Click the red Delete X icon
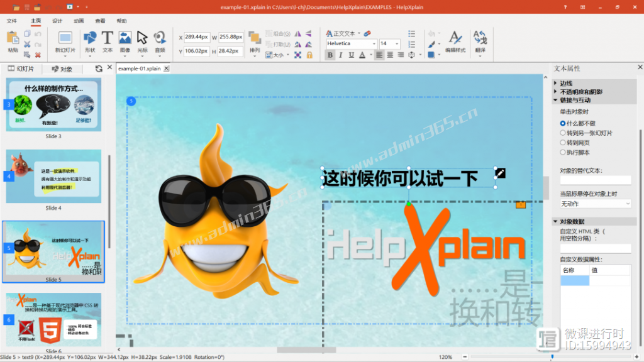This screenshot has width=644, height=362. click(38, 55)
